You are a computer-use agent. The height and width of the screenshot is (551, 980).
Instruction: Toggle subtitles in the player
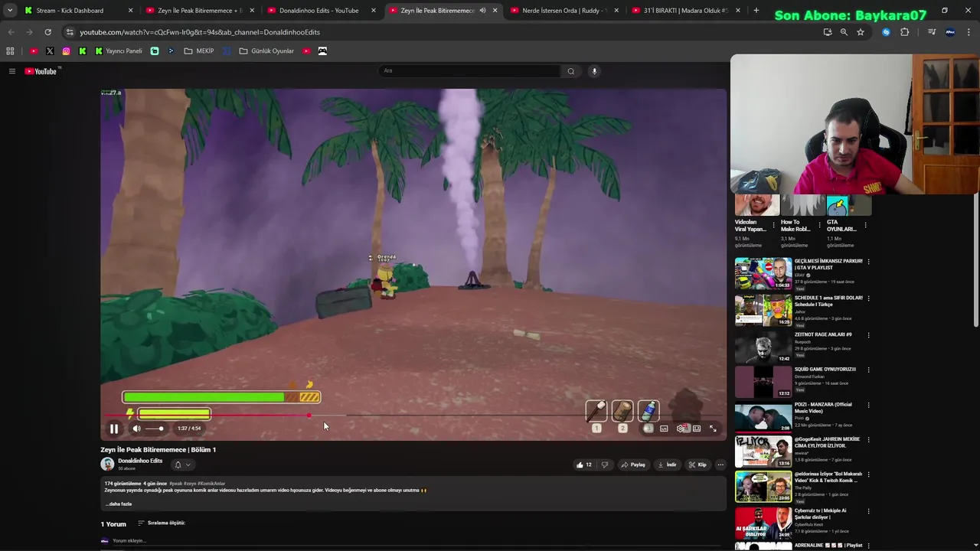coord(664,429)
